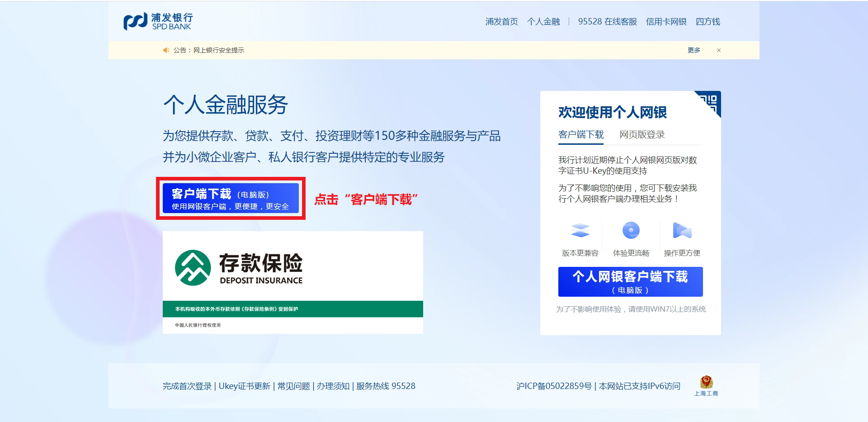Open 四方钱 navigation link

pos(708,22)
